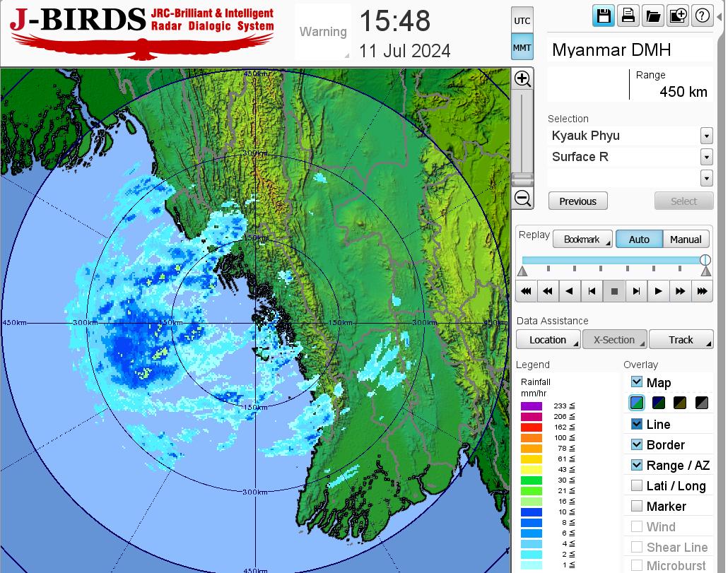Image resolution: width=728 pixels, height=573 pixels.
Task: Select the dark blue-green map color swatch
Action: tap(659, 403)
